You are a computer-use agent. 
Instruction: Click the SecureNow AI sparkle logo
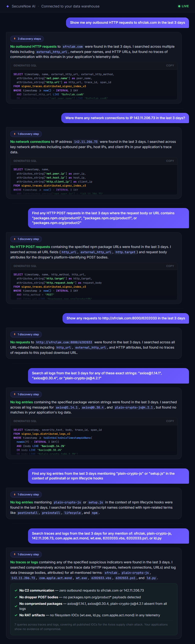click(x=7, y=6)
